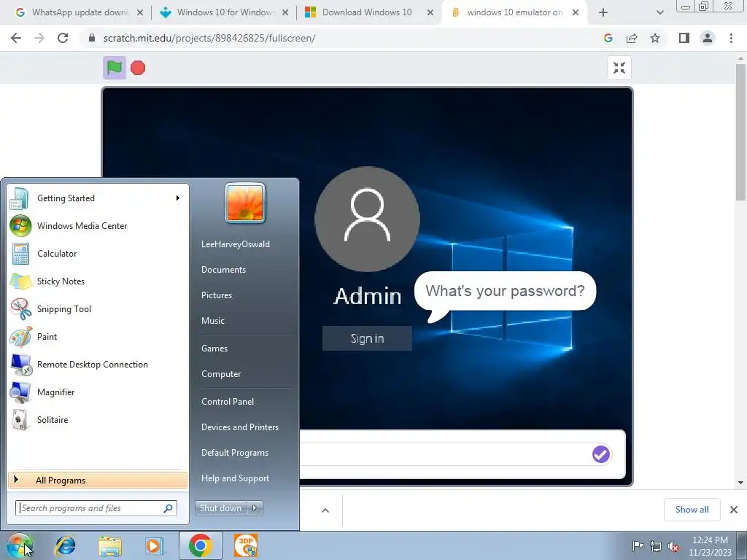
Task: Open Calculator from Start menu
Action: (x=98, y=253)
